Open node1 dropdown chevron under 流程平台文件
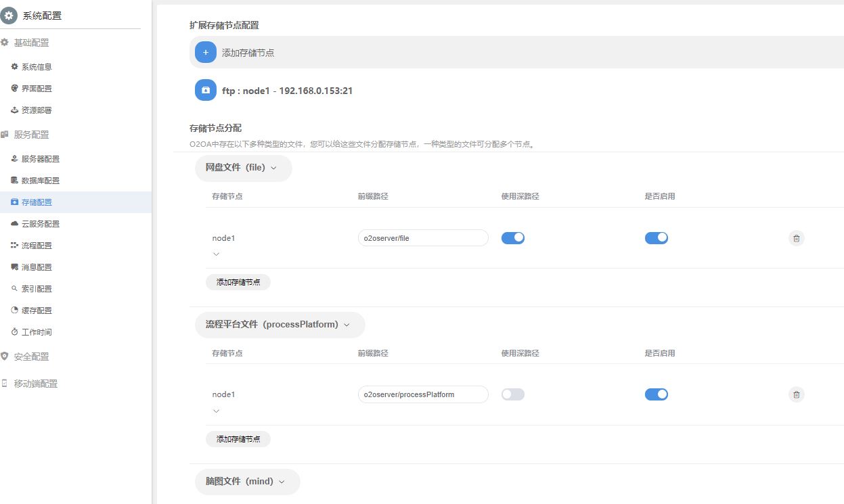The image size is (844, 504). click(x=217, y=411)
